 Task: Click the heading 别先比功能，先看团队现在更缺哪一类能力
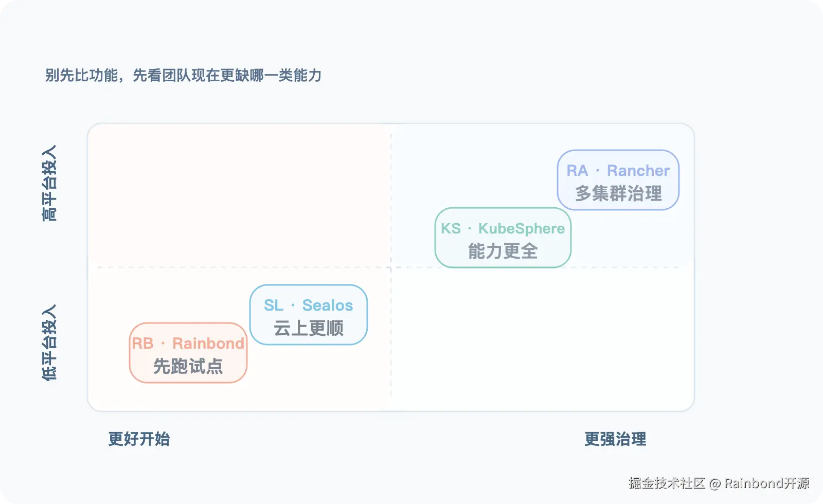[184, 76]
